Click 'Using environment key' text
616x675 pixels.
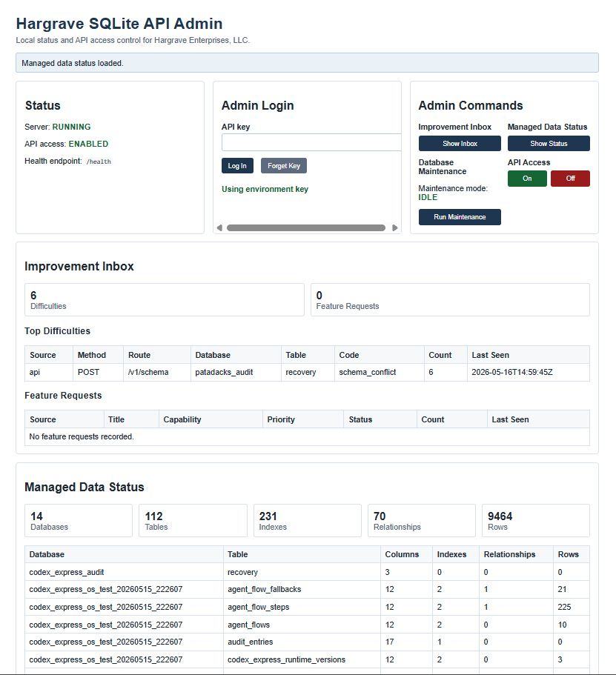265,189
